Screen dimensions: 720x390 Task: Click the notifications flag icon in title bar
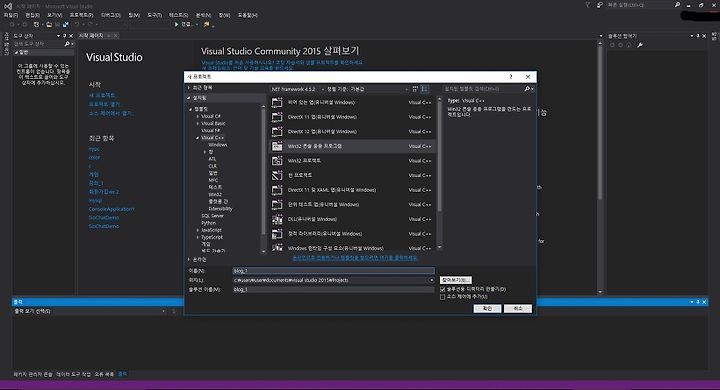tap(588, 5)
